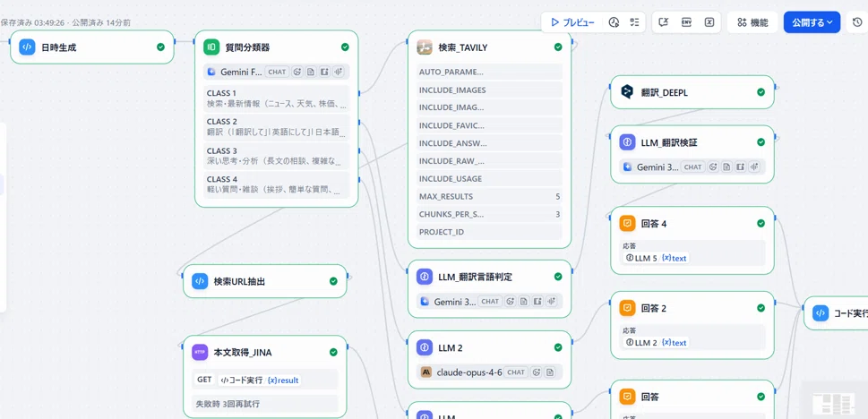Click the Anthropic logo beside claude-opus-4-6

coord(425,372)
